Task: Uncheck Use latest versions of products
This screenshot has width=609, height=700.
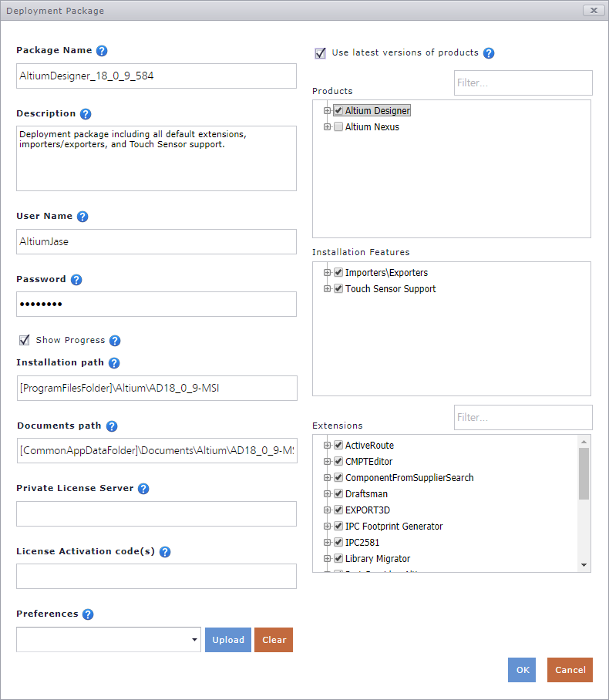Action: click(x=321, y=53)
